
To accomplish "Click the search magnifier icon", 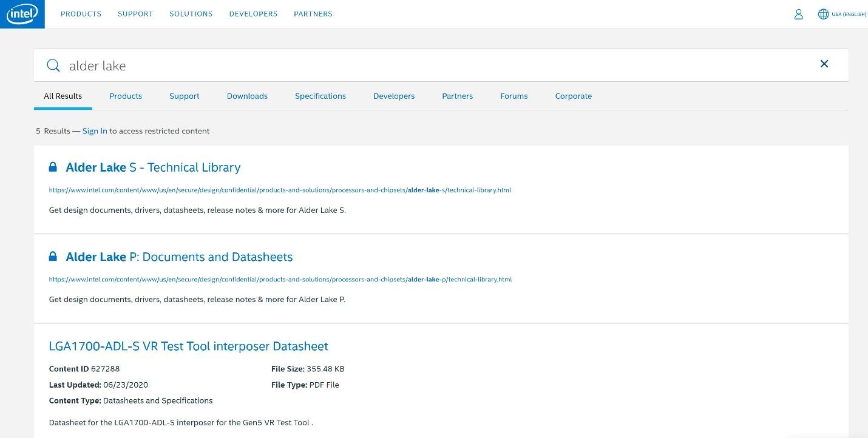I will 53,66.
